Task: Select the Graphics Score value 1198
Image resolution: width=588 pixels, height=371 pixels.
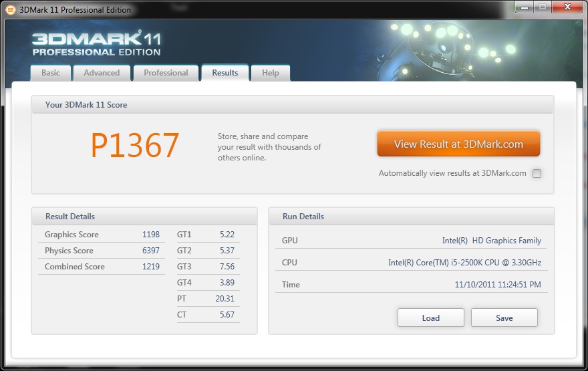Action: (x=151, y=235)
